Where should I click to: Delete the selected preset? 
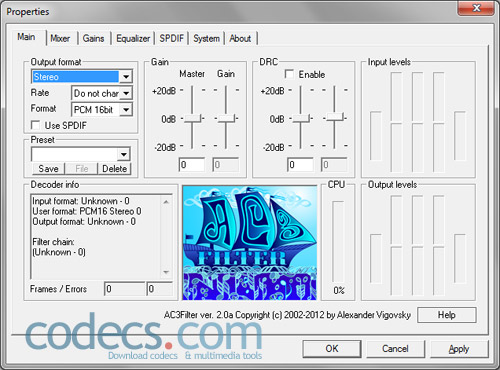click(x=114, y=169)
